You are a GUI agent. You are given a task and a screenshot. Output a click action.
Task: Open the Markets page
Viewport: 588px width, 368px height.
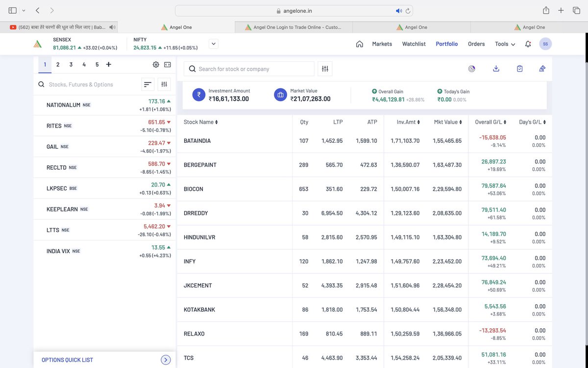[x=382, y=44]
